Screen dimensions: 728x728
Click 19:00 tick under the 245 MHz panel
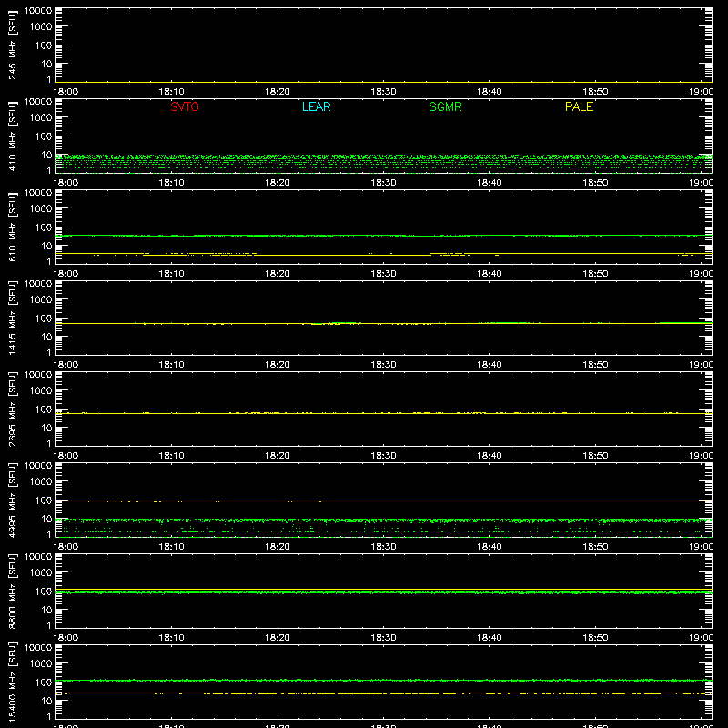click(701, 92)
